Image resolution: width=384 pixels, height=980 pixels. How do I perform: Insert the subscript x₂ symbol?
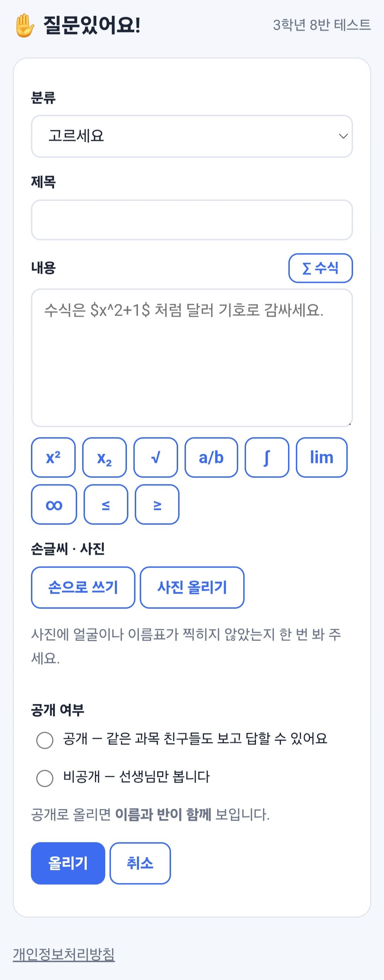[105, 457]
